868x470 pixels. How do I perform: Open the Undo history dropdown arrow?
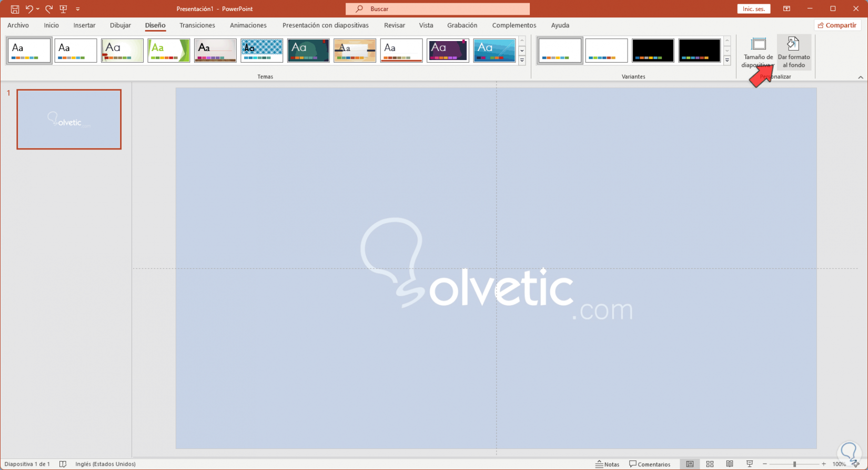38,9
